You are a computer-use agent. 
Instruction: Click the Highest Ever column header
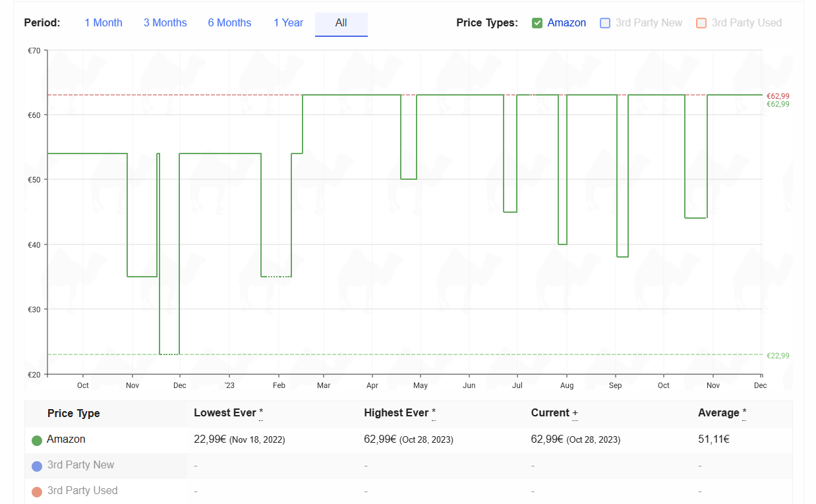[396, 413]
